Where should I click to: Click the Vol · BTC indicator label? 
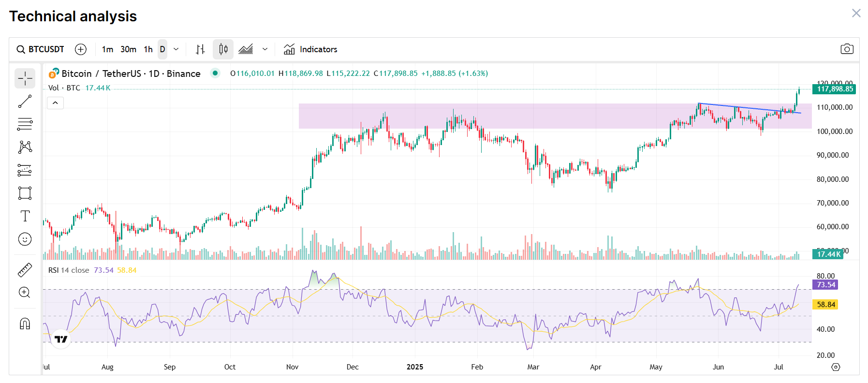[x=64, y=88]
